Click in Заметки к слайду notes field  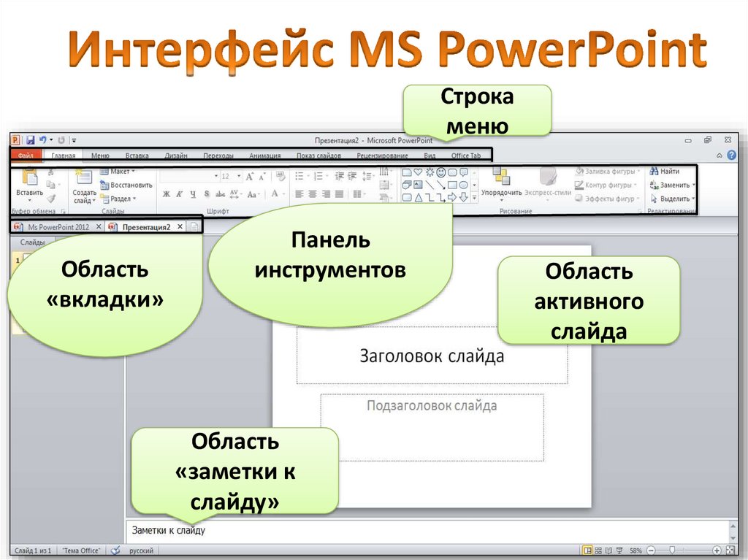(427, 530)
